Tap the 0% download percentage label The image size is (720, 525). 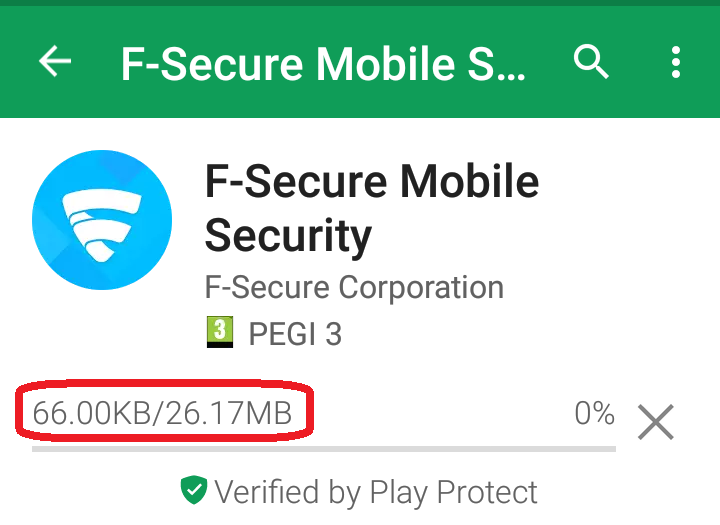coord(594,412)
